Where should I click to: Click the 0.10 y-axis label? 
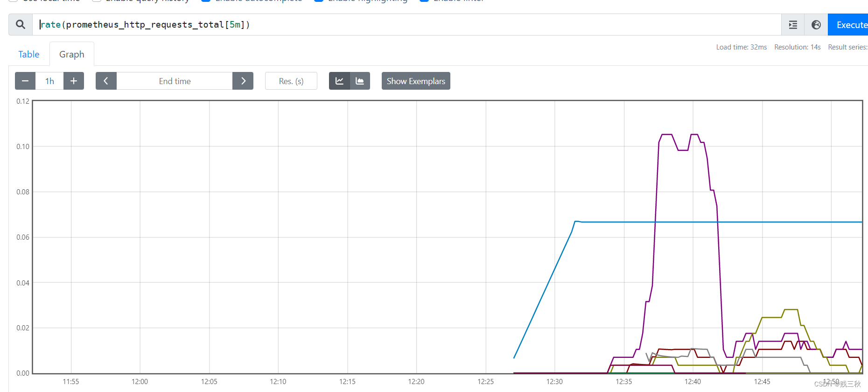pyautogui.click(x=23, y=147)
